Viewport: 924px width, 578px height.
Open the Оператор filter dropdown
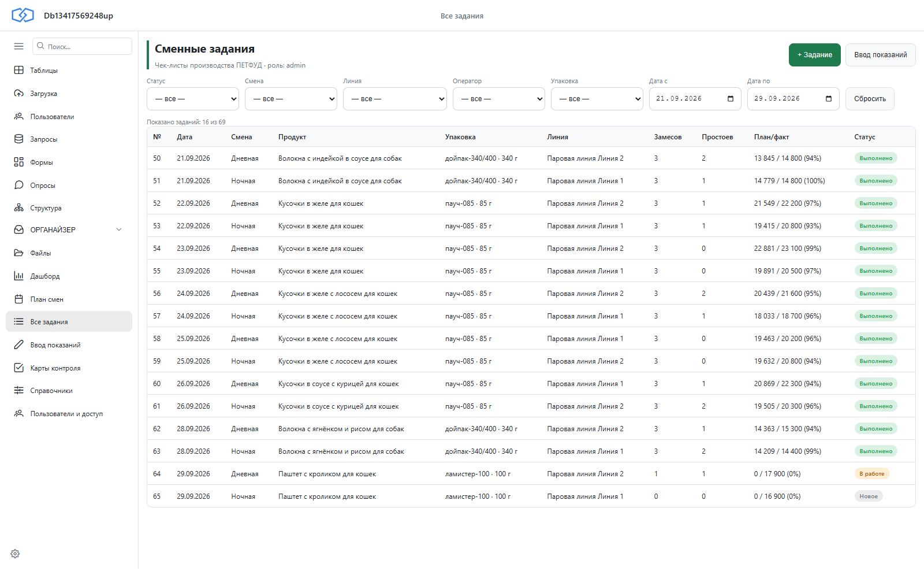tap(499, 99)
